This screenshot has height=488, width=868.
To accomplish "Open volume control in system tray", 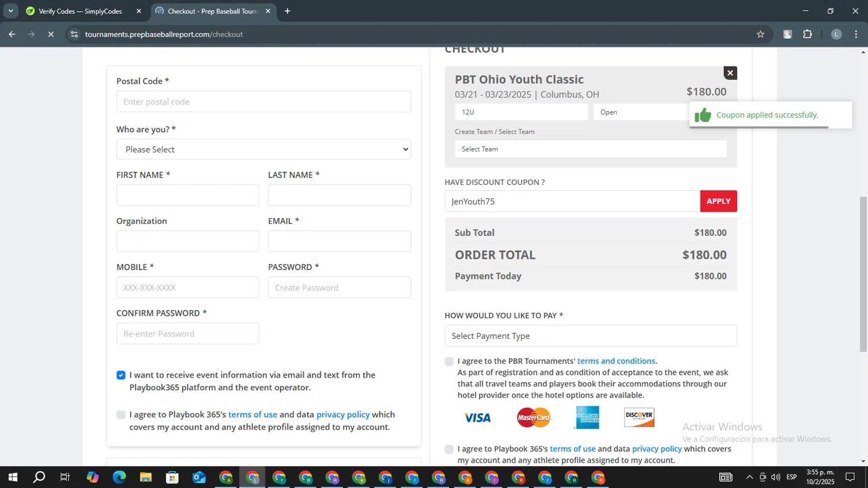I will click(775, 478).
